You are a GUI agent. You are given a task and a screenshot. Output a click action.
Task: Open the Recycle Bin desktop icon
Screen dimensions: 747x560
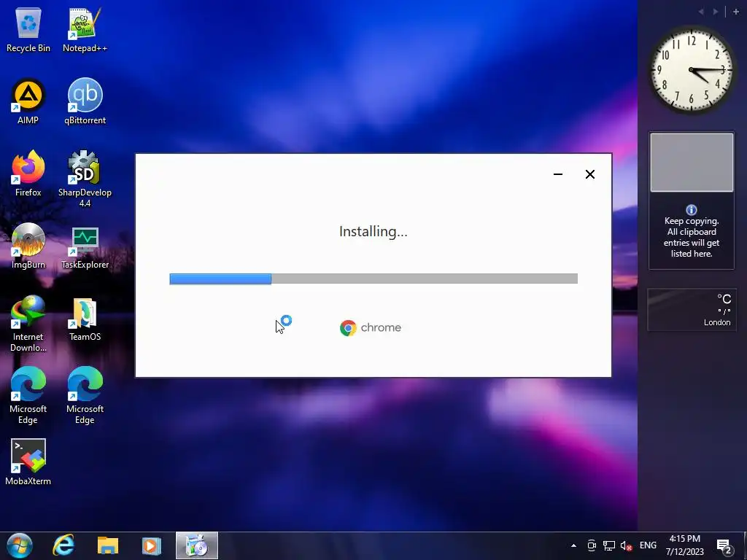pos(28,29)
